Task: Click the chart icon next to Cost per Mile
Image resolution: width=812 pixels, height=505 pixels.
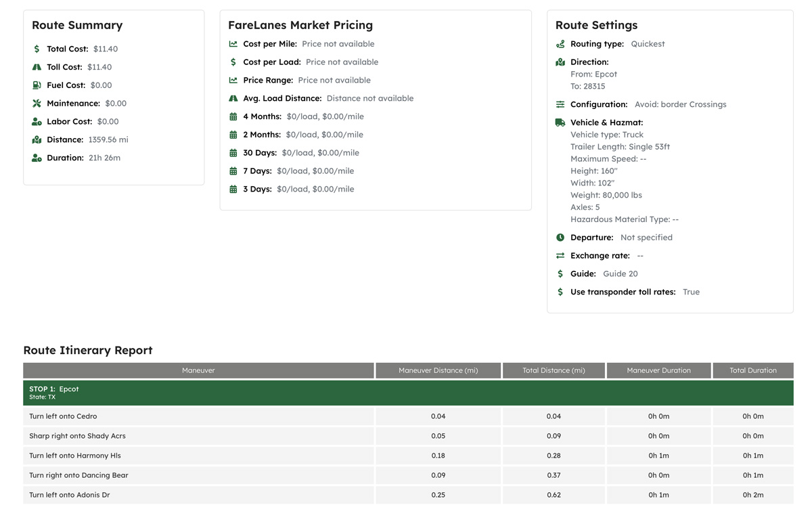Action: (233, 44)
